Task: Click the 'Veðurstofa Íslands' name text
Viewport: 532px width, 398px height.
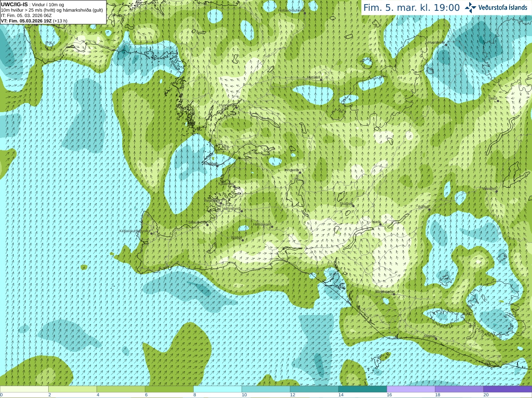Action: 503,7
